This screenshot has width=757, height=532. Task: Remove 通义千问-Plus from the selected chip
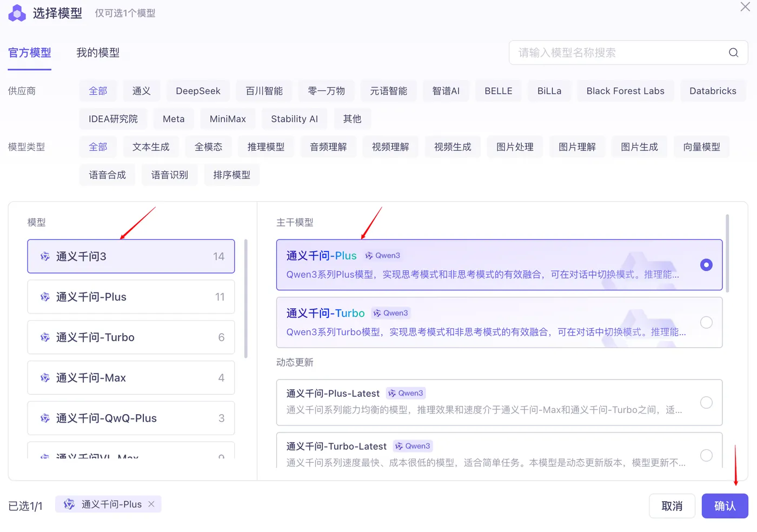point(151,504)
